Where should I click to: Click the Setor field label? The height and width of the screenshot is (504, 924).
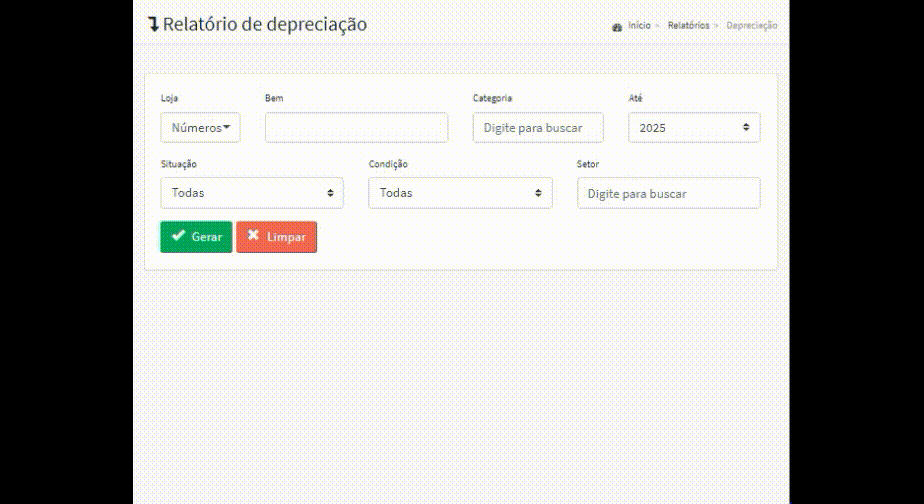(x=588, y=164)
